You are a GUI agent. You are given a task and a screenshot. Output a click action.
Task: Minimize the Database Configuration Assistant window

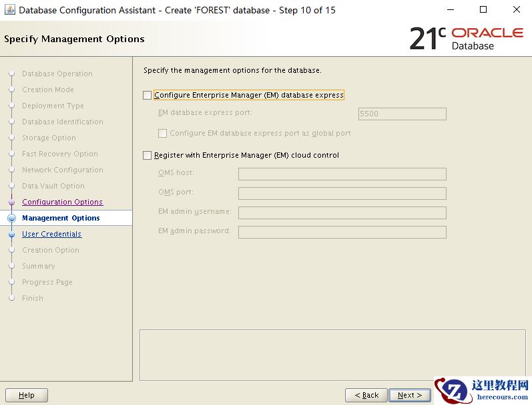451,10
